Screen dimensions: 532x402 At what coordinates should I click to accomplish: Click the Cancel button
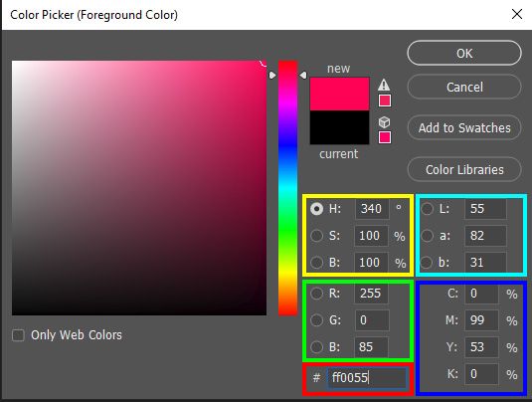pos(464,88)
